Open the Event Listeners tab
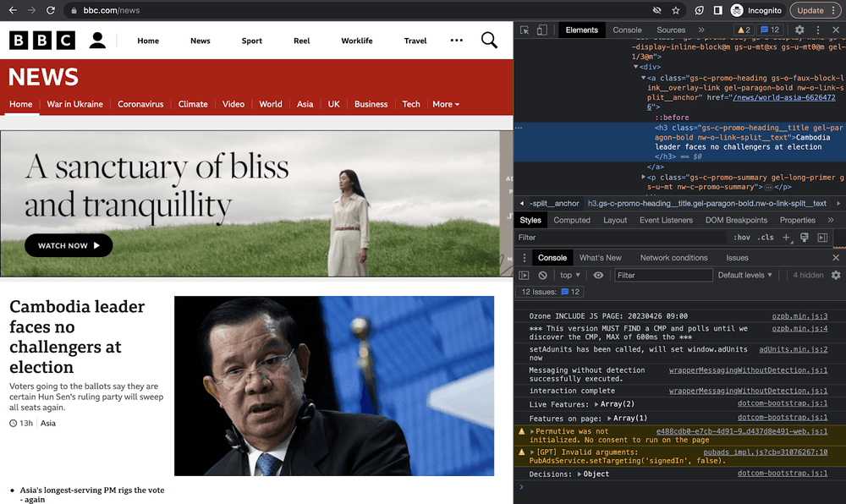 [666, 220]
